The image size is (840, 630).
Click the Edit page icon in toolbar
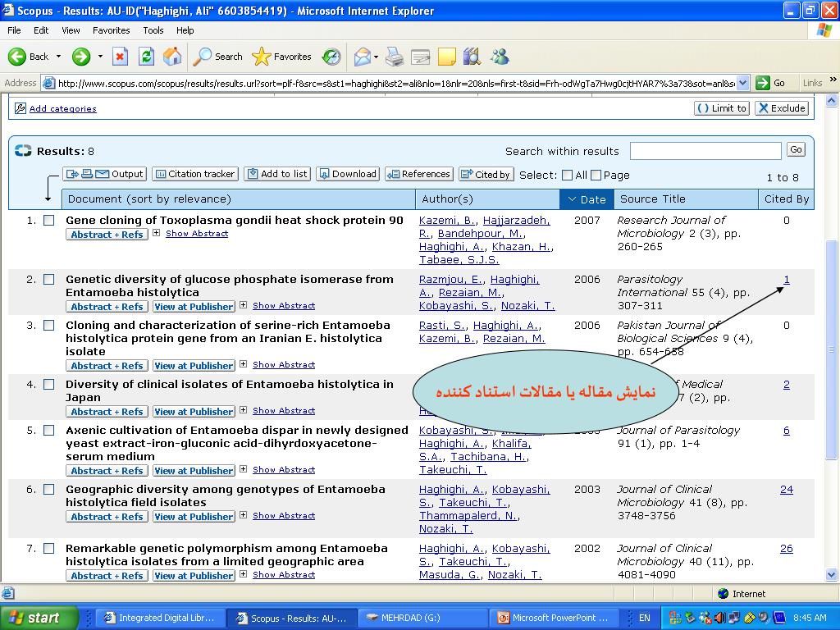(421, 57)
